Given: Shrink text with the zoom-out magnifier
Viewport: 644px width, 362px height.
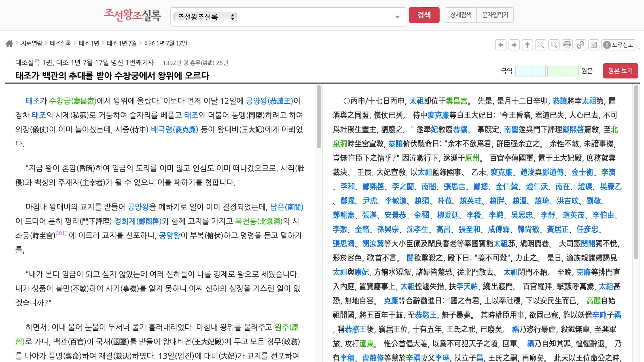Looking at the screenshot, I should 554,45.
